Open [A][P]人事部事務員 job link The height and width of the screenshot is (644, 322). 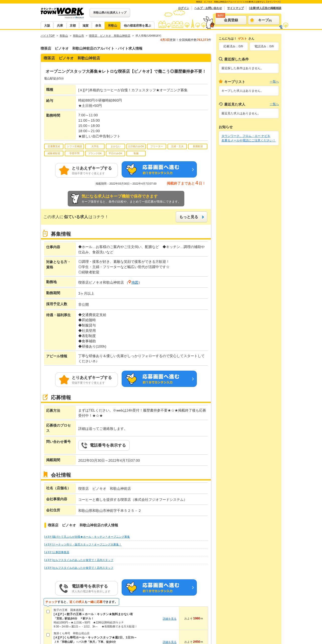(57, 552)
